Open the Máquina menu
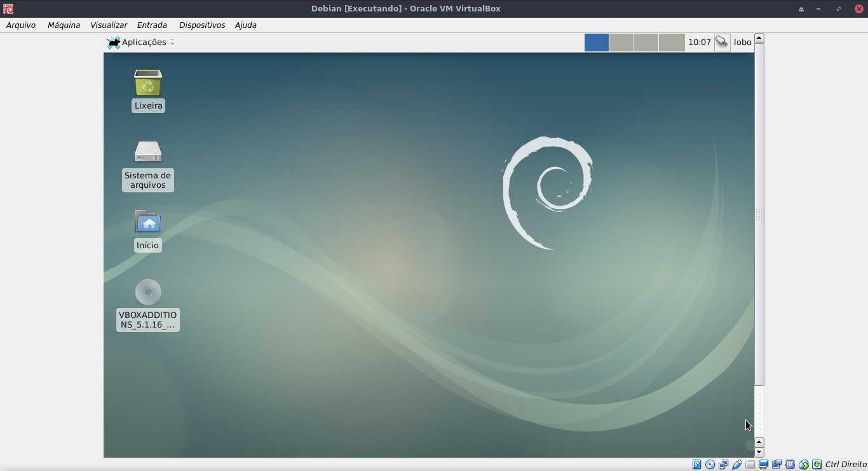 click(64, 25)
